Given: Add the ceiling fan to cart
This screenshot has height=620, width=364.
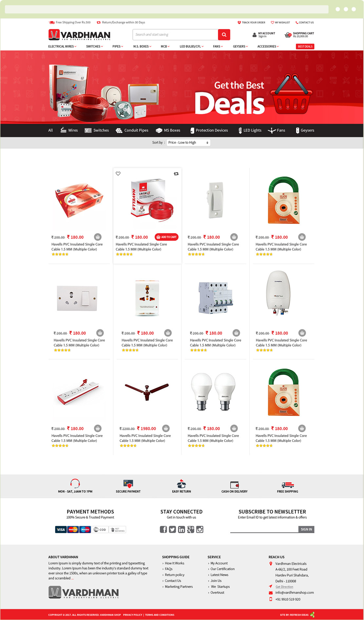Looking at the screenshot, I should click(x=166, y=428).
